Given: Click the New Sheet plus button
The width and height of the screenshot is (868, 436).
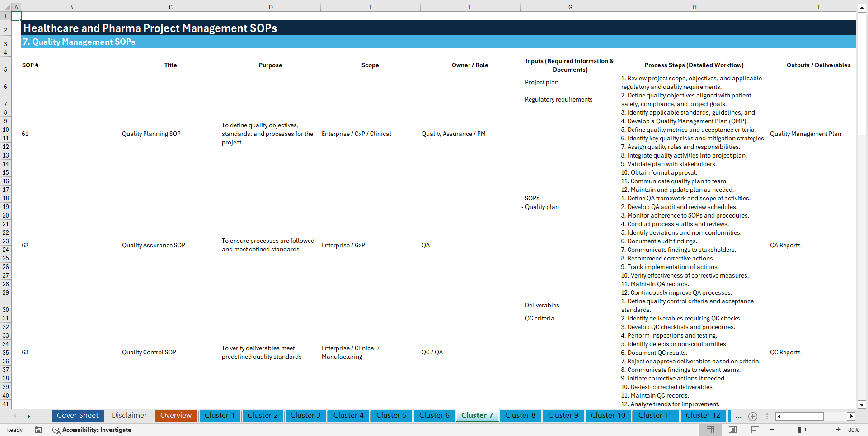Looking at the screenshot, I should 753,416.
